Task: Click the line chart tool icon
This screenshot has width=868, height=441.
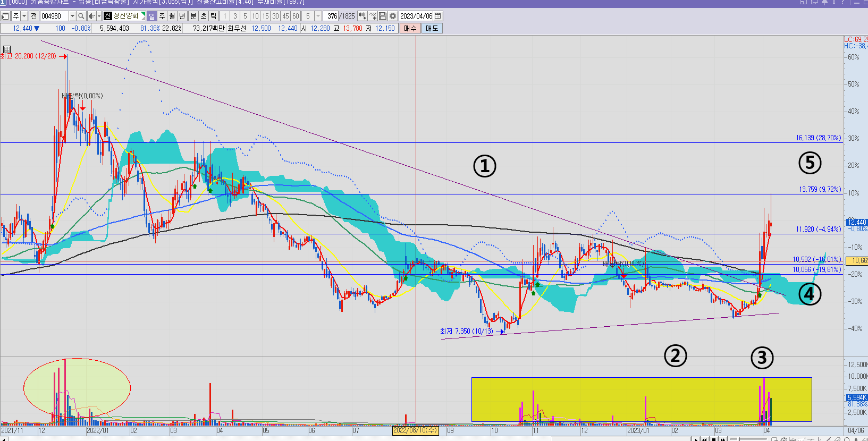Action: [373, 16]
